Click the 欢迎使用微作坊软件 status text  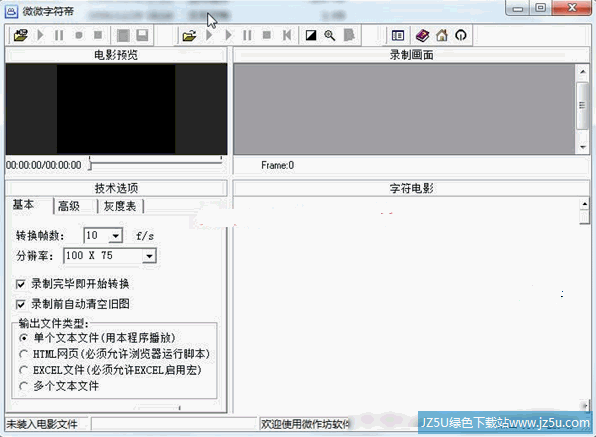[305, 424]
